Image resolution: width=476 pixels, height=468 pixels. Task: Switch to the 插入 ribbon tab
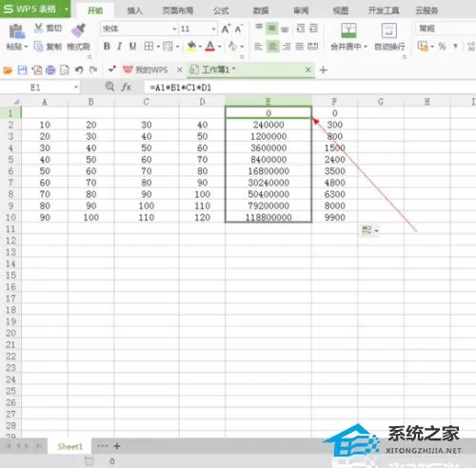pyautogui.click(x=135, y=10)
